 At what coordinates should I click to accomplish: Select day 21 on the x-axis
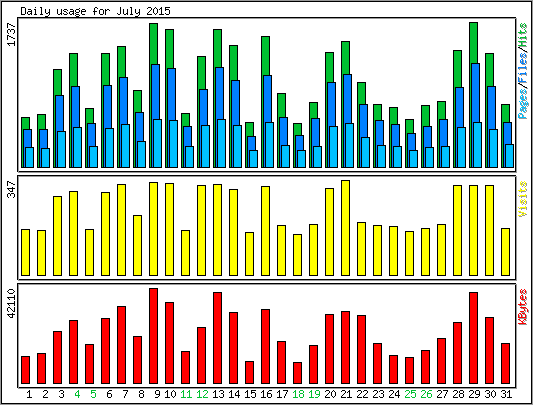pyautogui.click(x=346, y=394)
